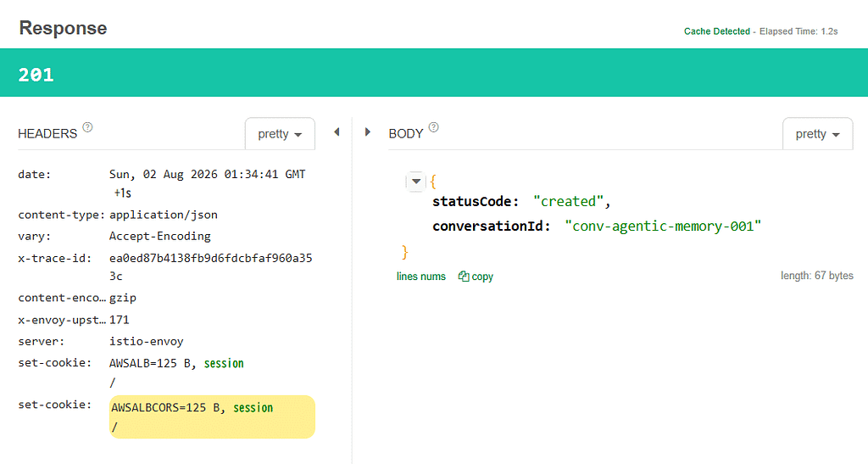This screenshot has width=868, height=464.
Task: Select the conversationId value string
Action: (663, 226)
